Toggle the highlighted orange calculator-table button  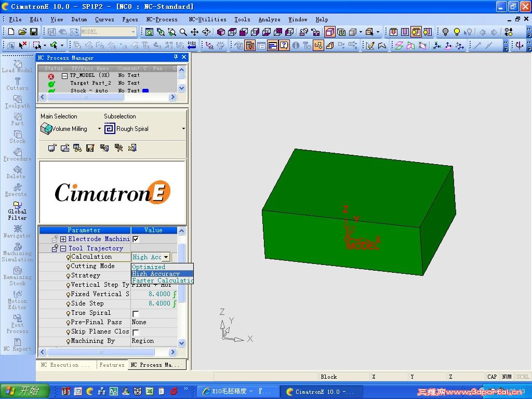coord(250,45)
